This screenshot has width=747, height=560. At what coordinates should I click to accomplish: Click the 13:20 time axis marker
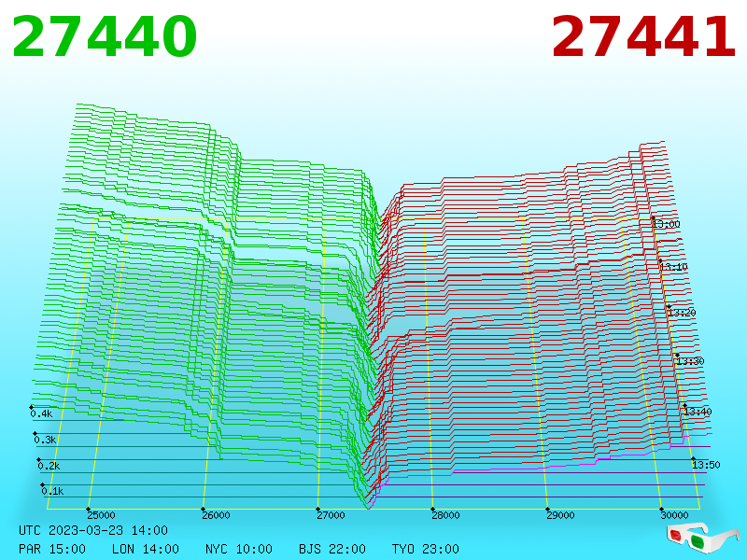point(682,313)
